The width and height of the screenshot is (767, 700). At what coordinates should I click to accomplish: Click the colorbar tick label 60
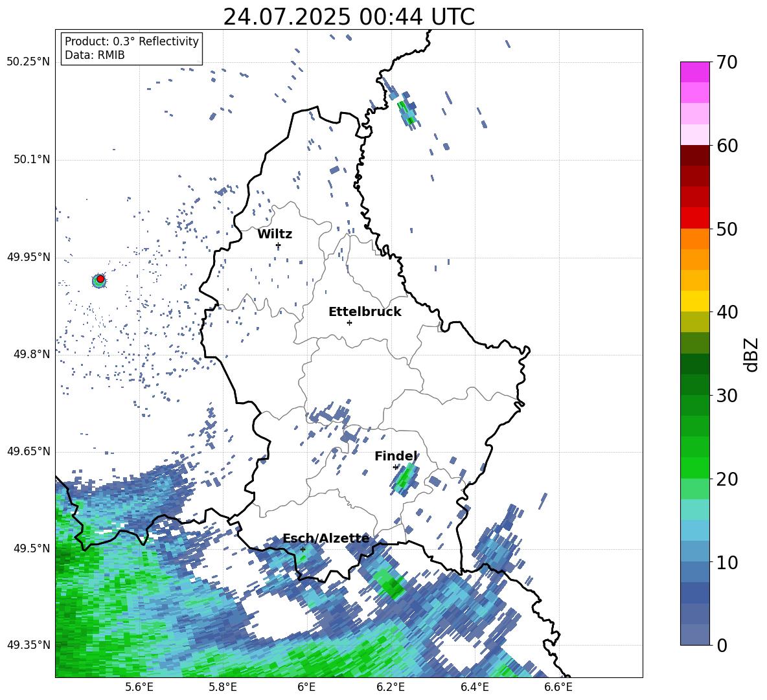point(727,146)
